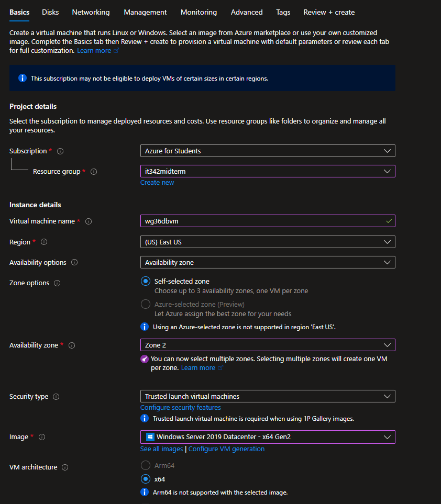Click info icon next to Availability options
Screen dimensions: 441x504
[74, 263]
